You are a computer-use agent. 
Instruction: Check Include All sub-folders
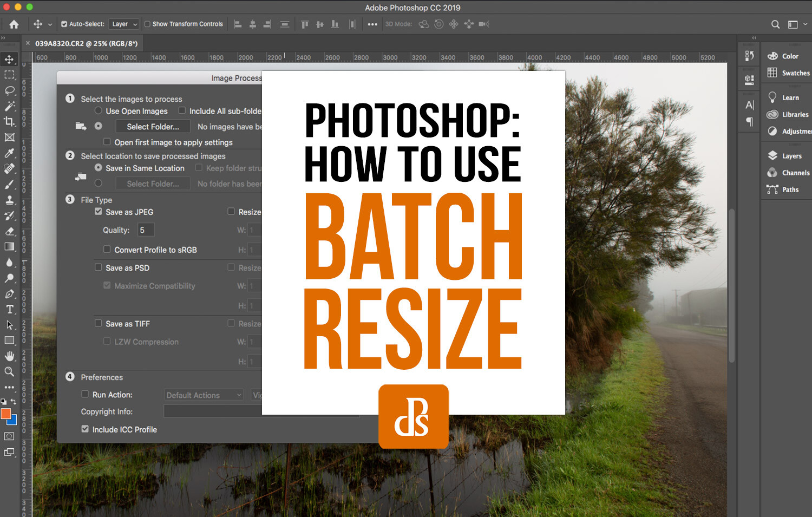[182, 110]
